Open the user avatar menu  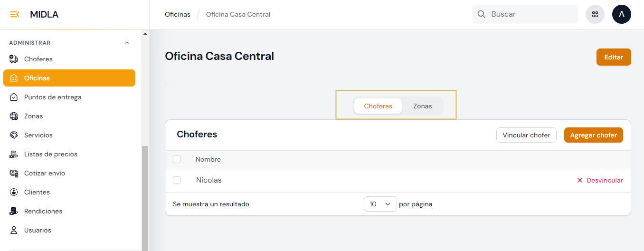click(x=621, y=14)
